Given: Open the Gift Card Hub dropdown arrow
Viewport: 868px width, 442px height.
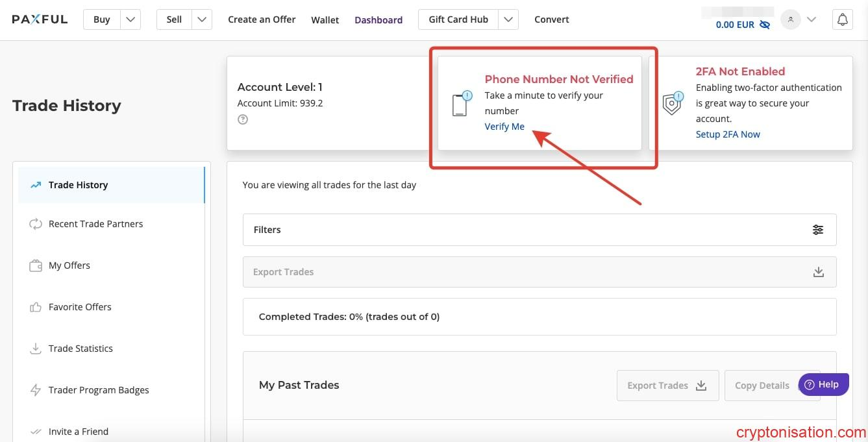Looking at the screenshot, I should (508, 19).
